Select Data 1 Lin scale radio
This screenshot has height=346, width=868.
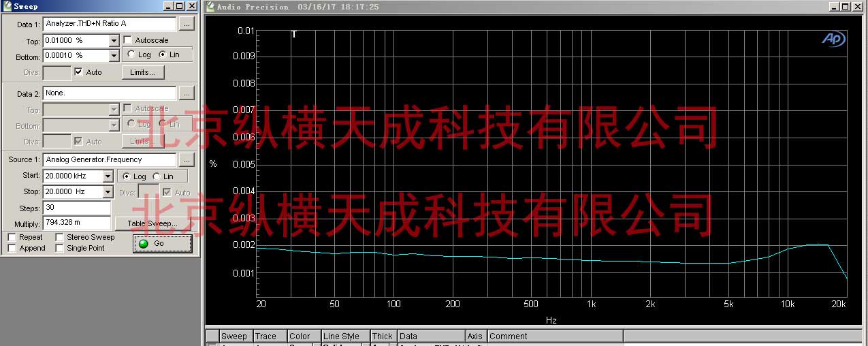pyautogui.click(x=162, y=54)
